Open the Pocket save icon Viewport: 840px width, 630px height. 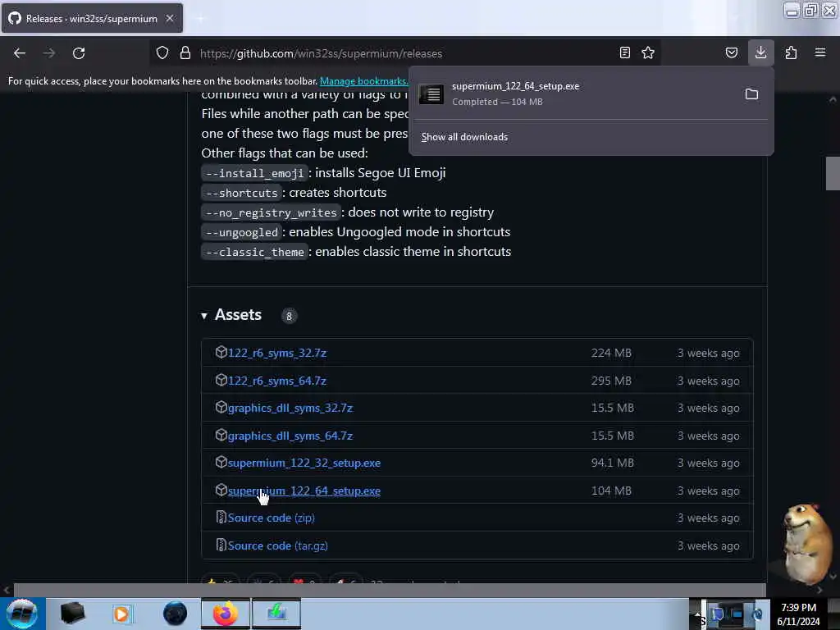[x=732, y=52]
